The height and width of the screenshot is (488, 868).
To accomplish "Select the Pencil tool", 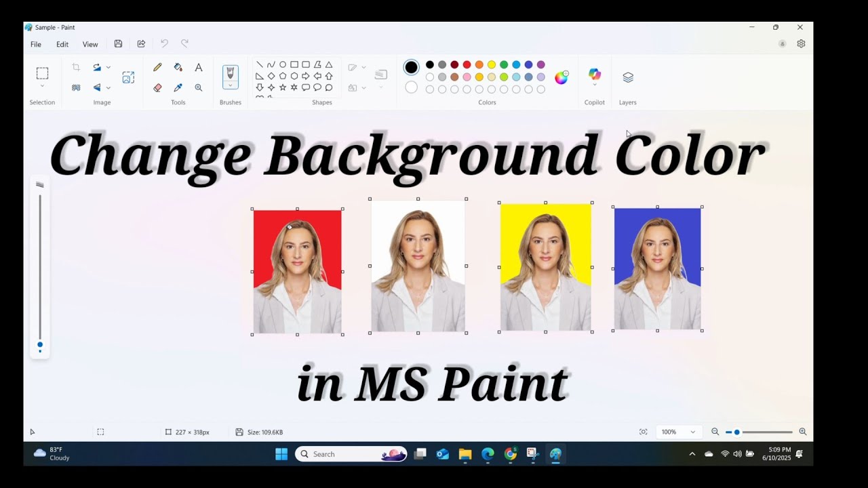I will click(x=157, y=67).
